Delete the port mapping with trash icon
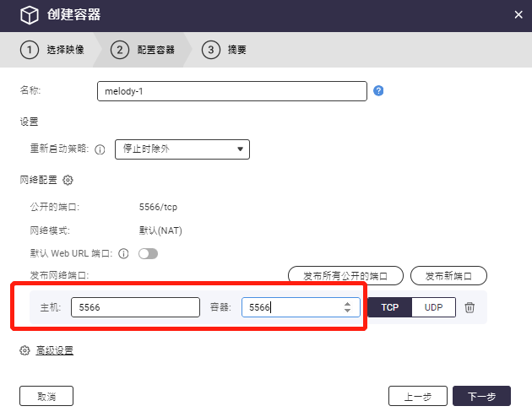This screenshot has height=417, width=532. [470, 308]
